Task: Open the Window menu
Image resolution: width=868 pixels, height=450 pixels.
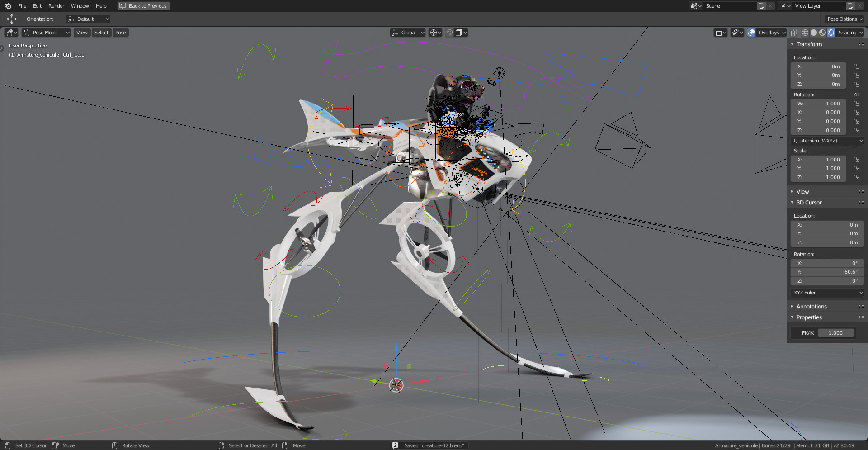Action: 80,6
